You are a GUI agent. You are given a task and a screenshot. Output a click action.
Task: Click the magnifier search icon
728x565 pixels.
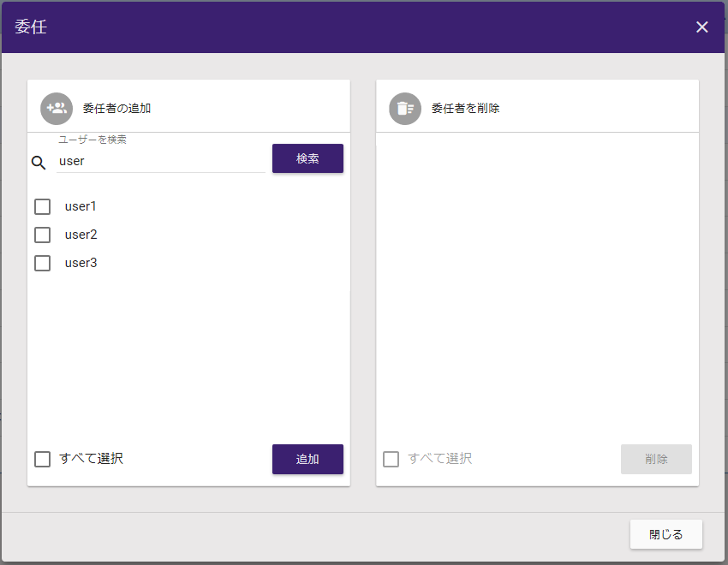(39, 163)
